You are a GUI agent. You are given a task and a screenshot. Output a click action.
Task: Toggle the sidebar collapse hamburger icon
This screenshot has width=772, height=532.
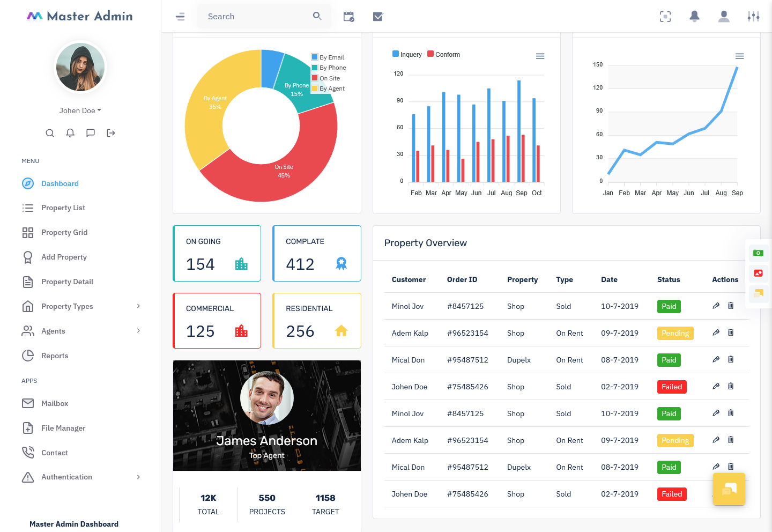tap(180, 17)
